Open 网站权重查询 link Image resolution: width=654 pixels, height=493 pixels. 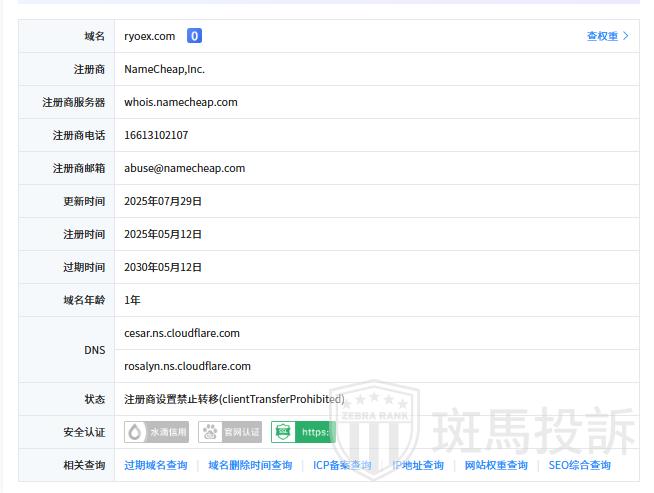pos(496,465)
